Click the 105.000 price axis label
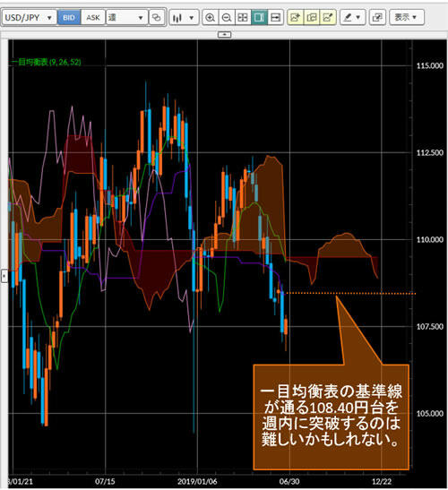448x490 pixels. coord(430,414)
